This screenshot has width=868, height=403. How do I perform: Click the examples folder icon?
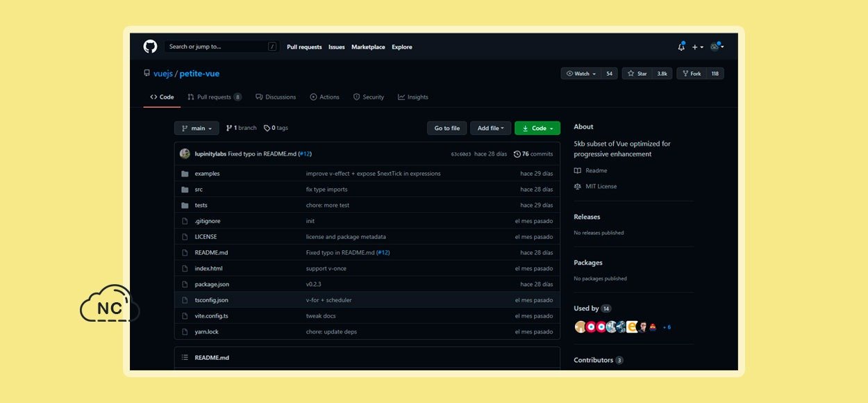coord(185,174)
